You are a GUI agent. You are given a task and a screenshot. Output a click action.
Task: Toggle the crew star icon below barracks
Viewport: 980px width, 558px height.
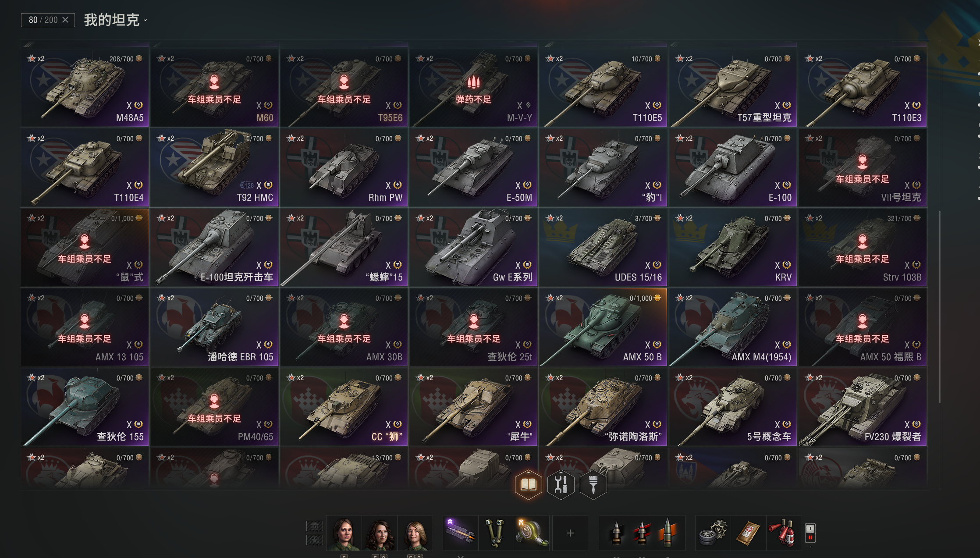tap(314, 540)
